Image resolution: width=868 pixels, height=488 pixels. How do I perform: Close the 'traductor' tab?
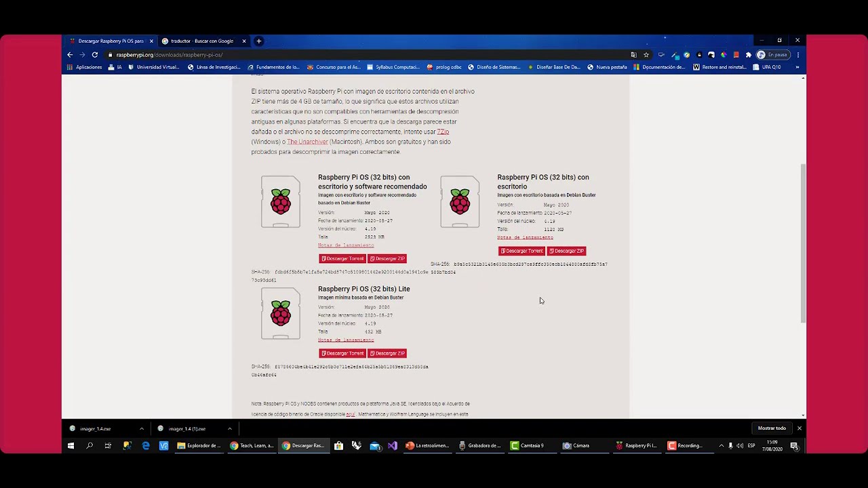tap(244, 41)
